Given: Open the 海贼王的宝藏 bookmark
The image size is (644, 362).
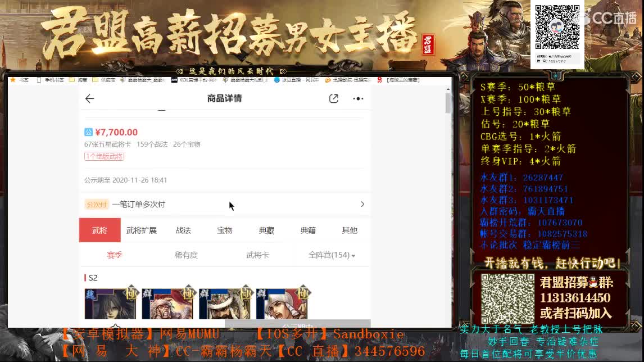Looking at the screenshot, I should click(x=398, y=80).
